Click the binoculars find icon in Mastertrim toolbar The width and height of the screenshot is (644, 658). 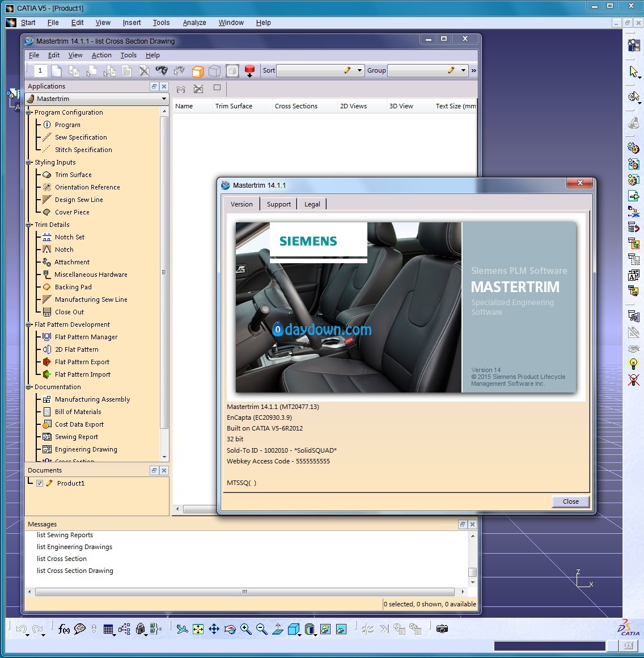[x=162, y=70]
